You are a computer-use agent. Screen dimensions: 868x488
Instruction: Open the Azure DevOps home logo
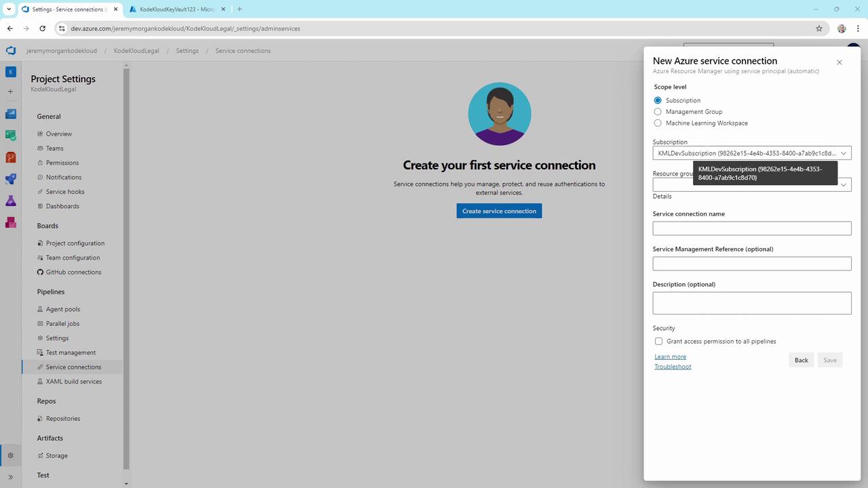pos(10,51)
